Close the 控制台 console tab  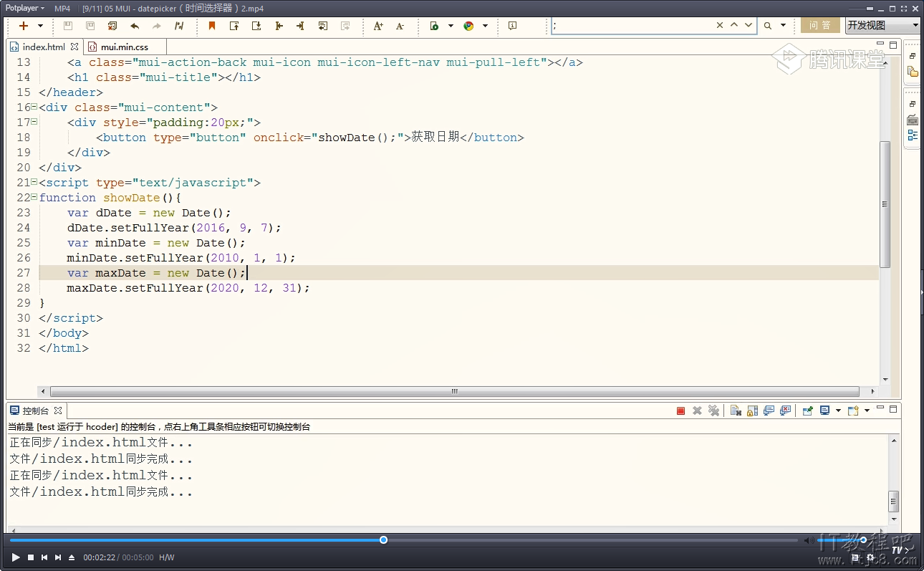click(x=58, y=411)
